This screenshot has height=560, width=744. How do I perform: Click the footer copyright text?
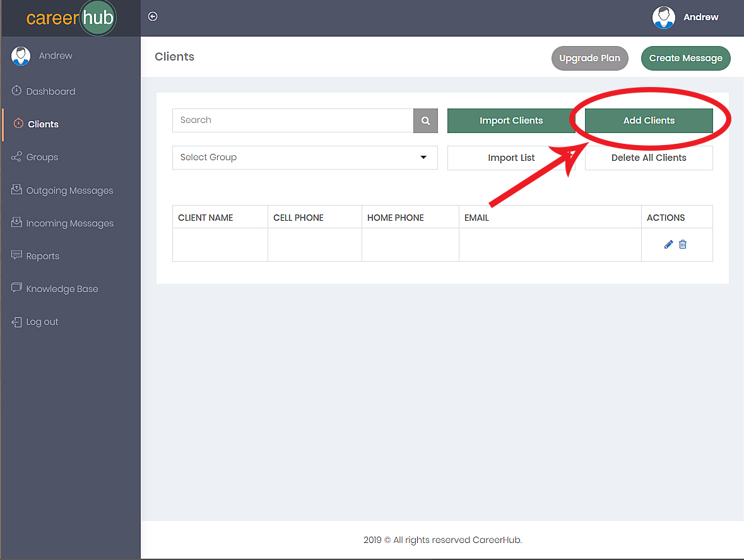(442, 540)
